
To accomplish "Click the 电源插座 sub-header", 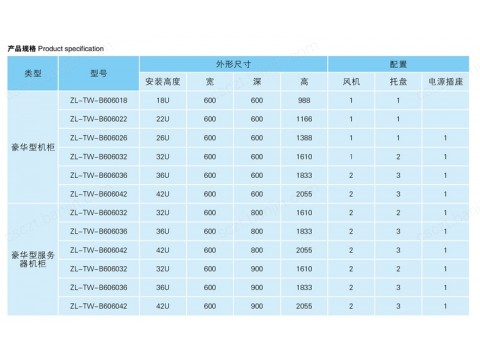I will pyautogui.click(x=446, y=82).
